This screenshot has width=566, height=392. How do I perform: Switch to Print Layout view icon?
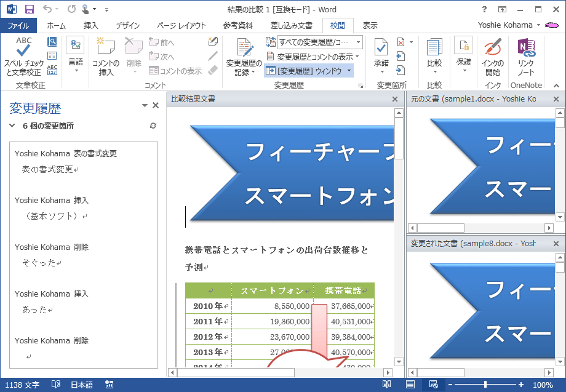pyautogui.click(x=410, y=385)
